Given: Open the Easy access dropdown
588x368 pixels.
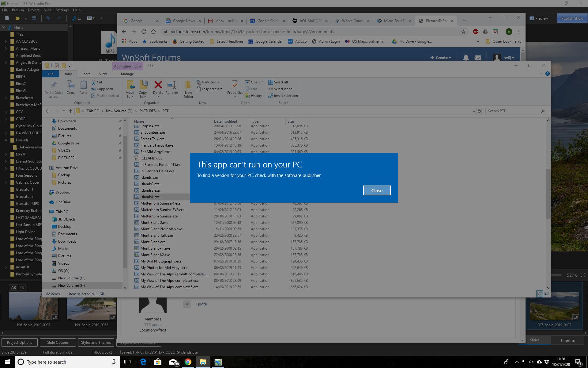Looking at the screenshot, I should (x=211, y=89).
